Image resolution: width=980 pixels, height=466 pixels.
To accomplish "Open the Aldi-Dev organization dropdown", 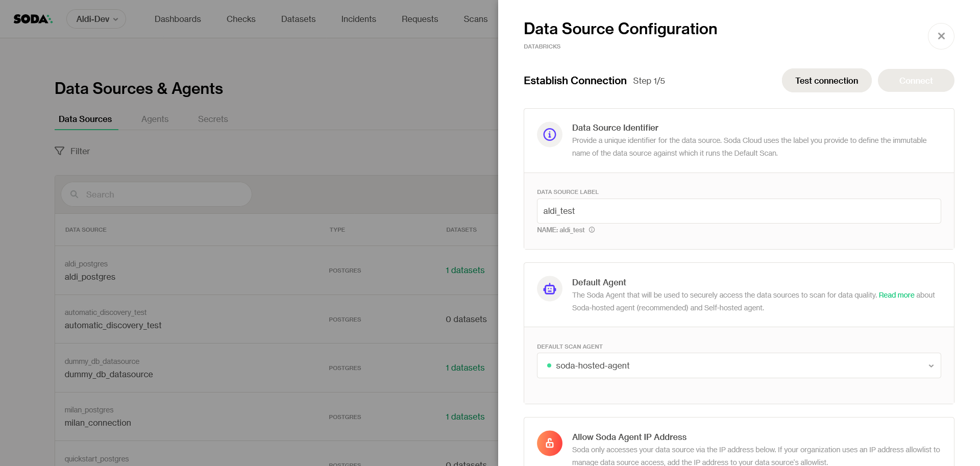I will [x=96, y=19].
